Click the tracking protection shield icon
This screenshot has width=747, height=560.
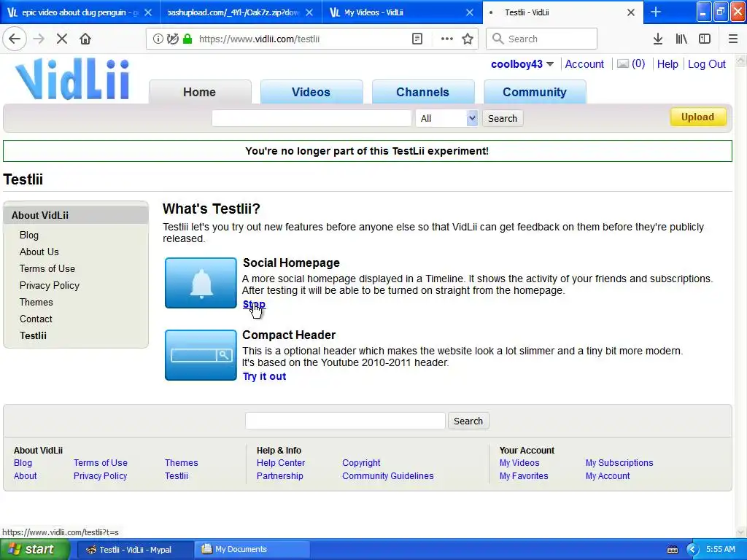[x=173, y=39]
